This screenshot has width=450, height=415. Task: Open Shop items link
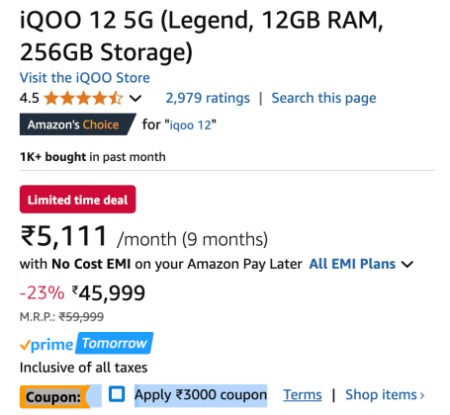(381, 395)
